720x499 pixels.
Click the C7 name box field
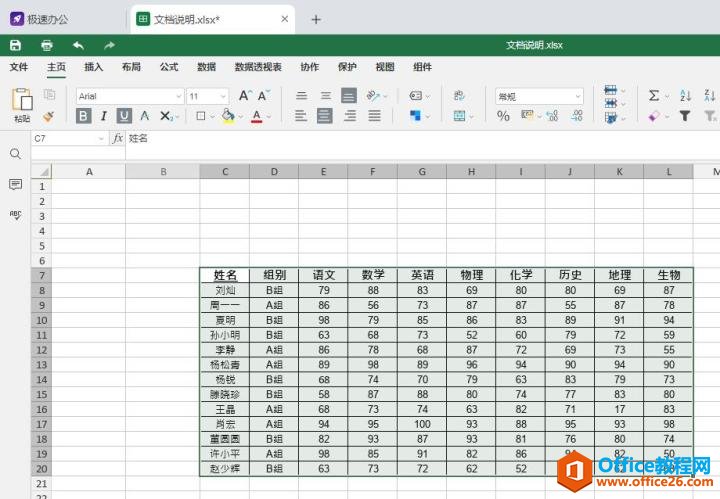pyautogui.click(x=65, y=138)
